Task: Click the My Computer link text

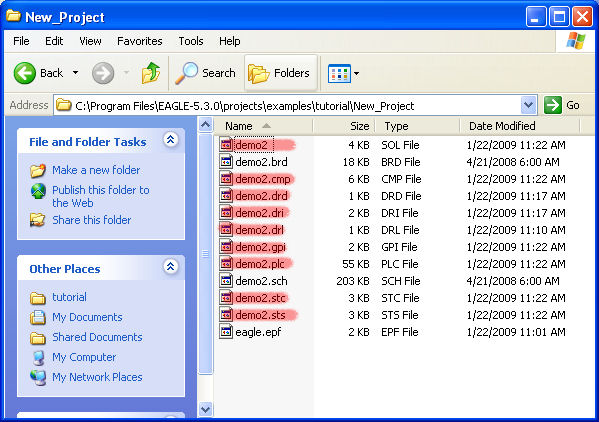Action: [84, 357]
